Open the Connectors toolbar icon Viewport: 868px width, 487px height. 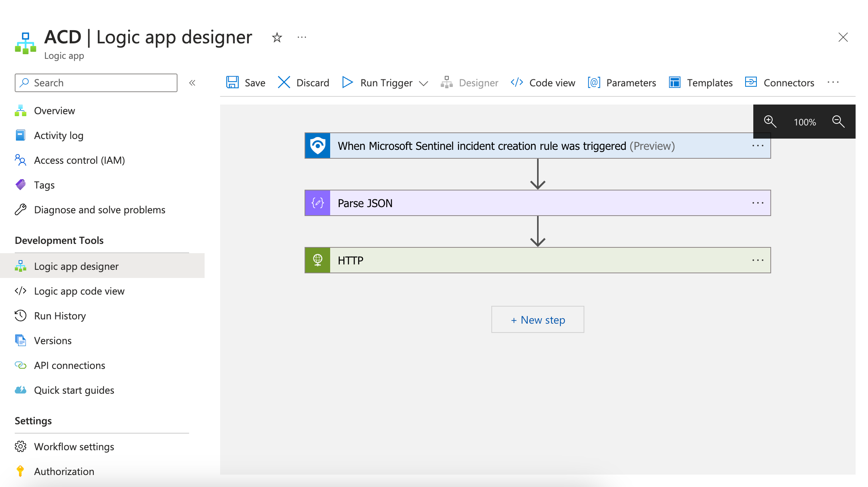[751, 82]
